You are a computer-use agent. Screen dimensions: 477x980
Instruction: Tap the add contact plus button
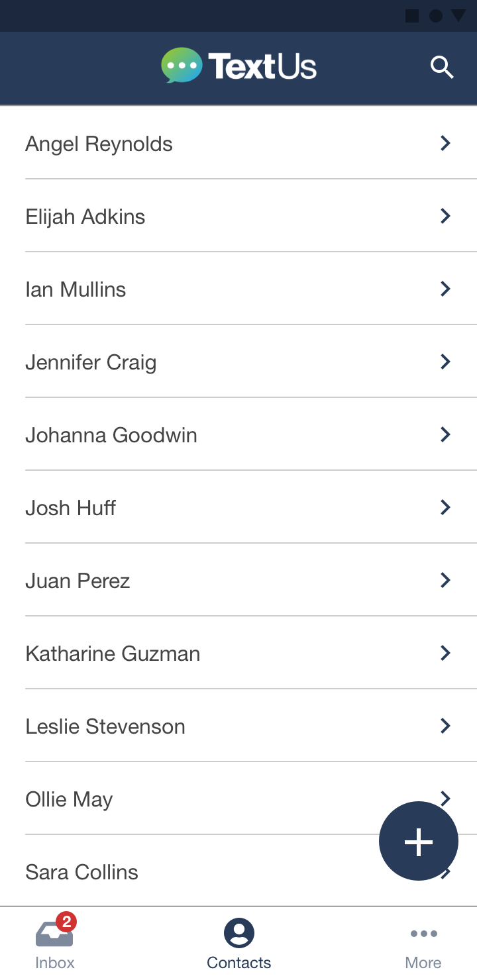(x=419, y=841)
